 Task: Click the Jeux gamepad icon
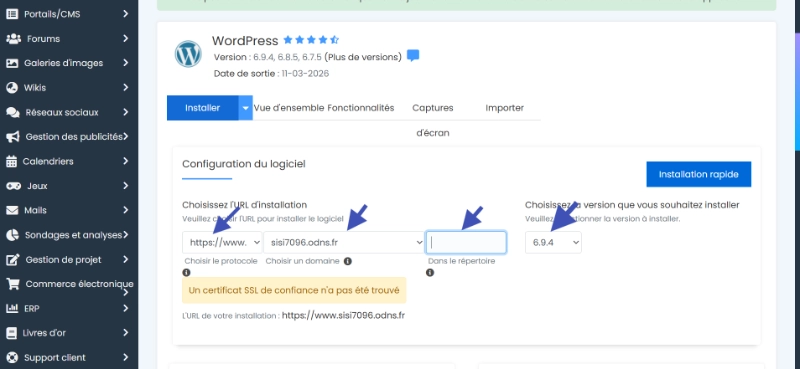click(13, 186)
